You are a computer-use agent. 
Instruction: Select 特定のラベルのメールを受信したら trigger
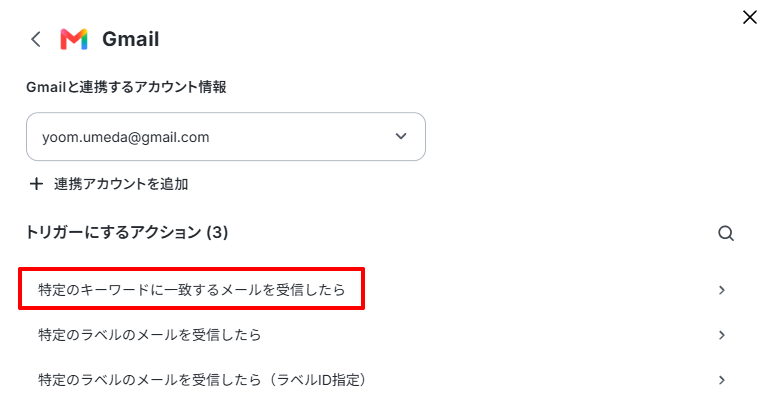[x=150, y=335]
